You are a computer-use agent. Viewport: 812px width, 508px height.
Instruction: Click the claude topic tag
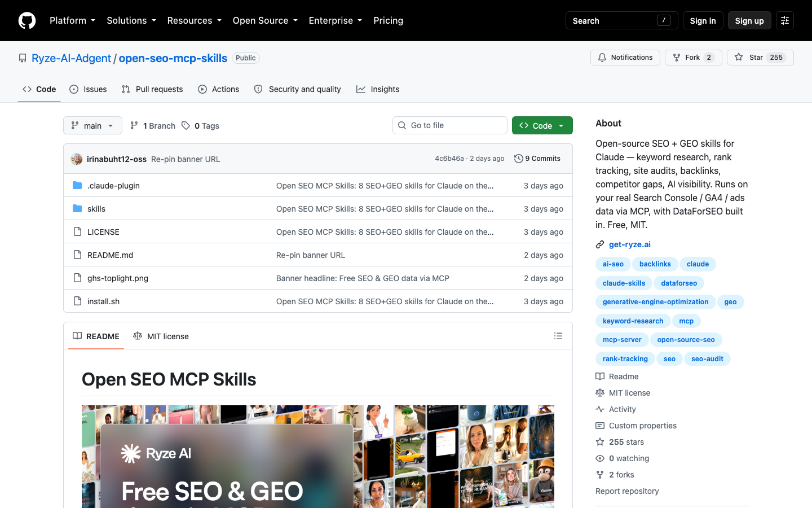click(698, 264)
